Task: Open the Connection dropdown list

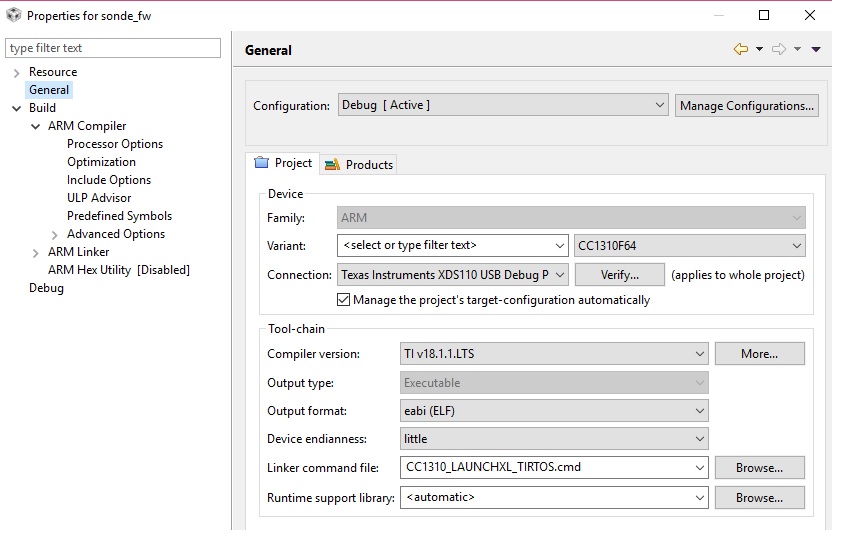Action: [x=454, y=275]
